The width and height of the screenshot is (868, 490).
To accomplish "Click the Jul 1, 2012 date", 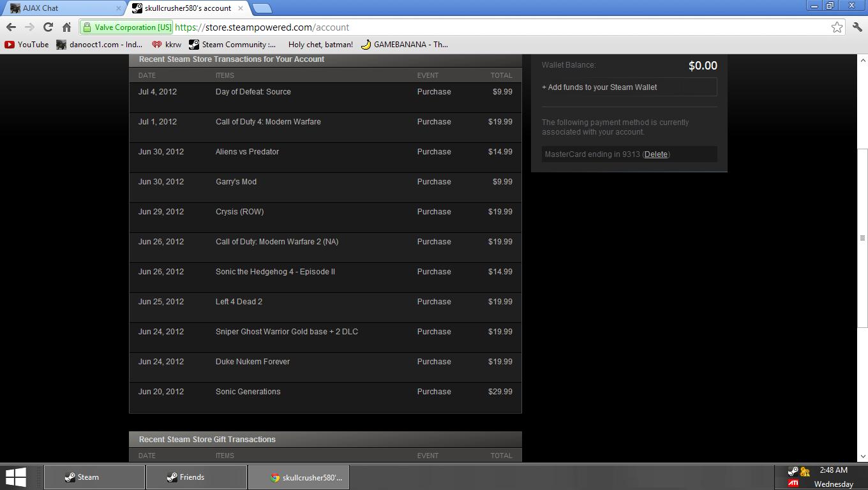I will click(x=158, y=122).
